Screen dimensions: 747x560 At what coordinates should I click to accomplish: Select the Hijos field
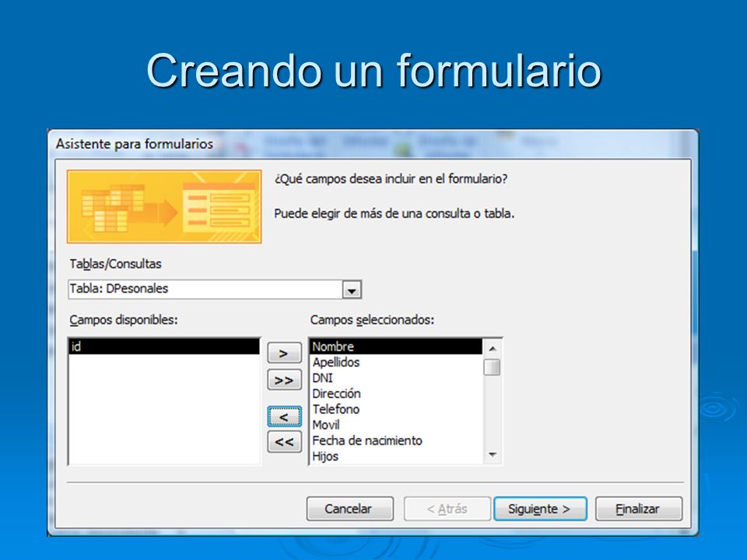pyautogui.click(x=396, y=457)
